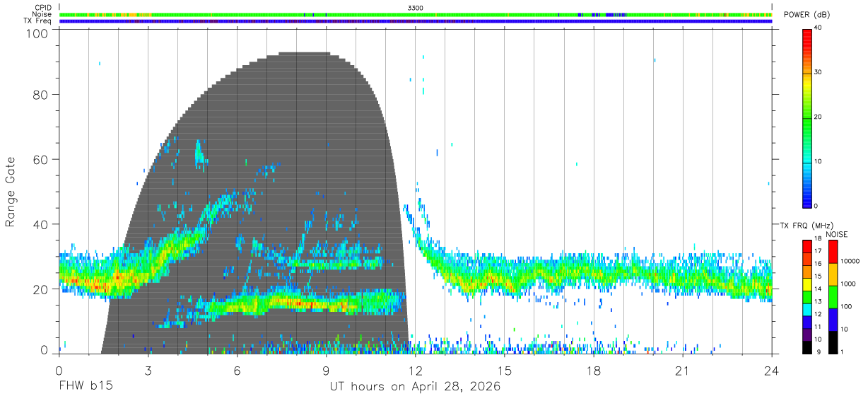This screenshot has height=401, width=868.
Task: Click the CPID value 3300
Action: tap(416, 8)
